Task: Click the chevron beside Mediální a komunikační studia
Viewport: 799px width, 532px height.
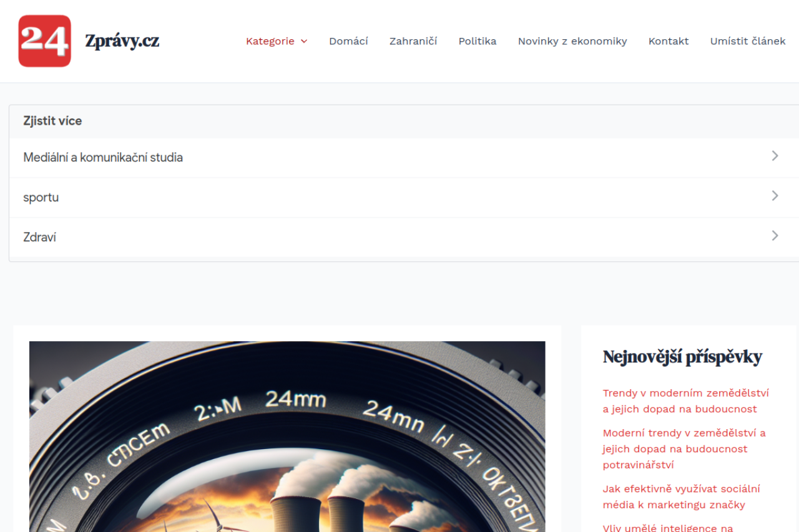Action: tap(775, 156)
